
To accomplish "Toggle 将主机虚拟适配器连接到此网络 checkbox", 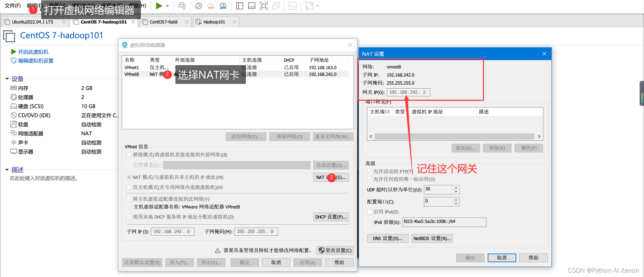I will (x=129, y=199).
